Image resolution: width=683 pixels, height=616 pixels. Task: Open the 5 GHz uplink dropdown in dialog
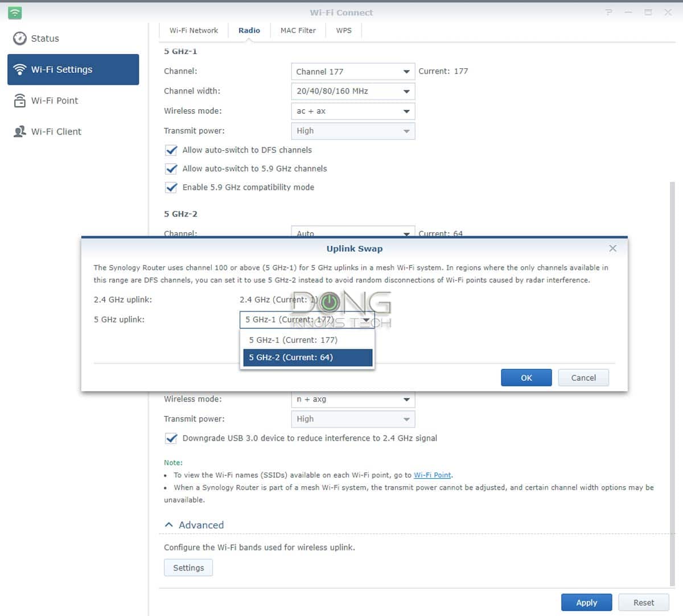[x=307, y=319]
